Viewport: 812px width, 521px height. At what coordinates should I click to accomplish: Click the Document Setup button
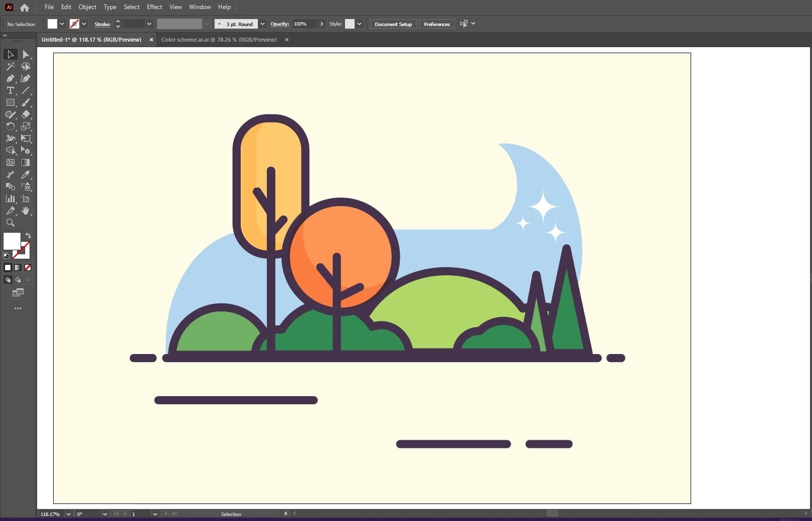(393, 24)
